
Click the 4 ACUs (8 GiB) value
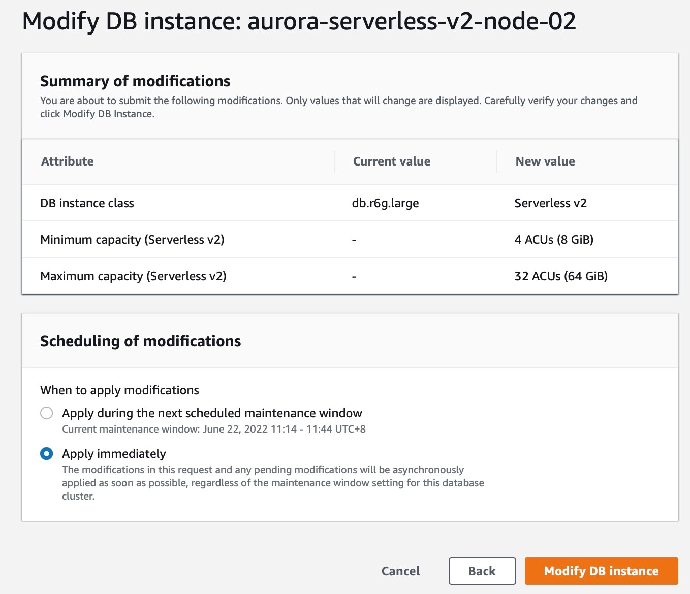[561, 240]
